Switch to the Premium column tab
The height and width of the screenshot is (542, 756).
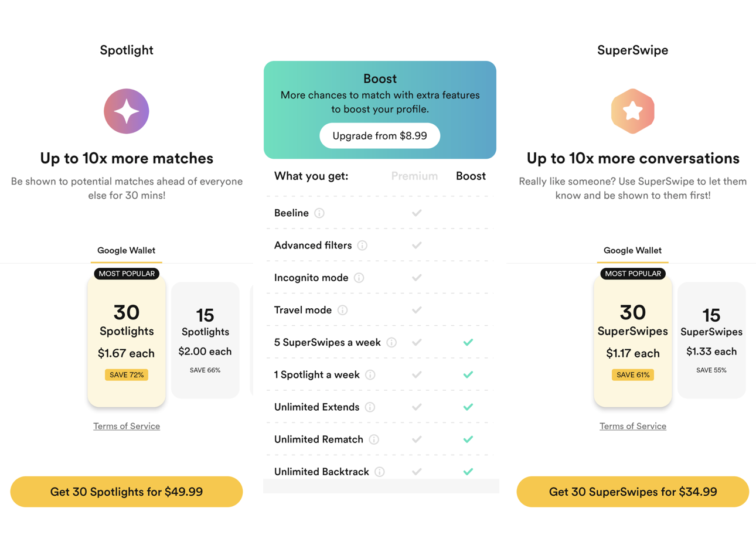(x=414, y=176)
